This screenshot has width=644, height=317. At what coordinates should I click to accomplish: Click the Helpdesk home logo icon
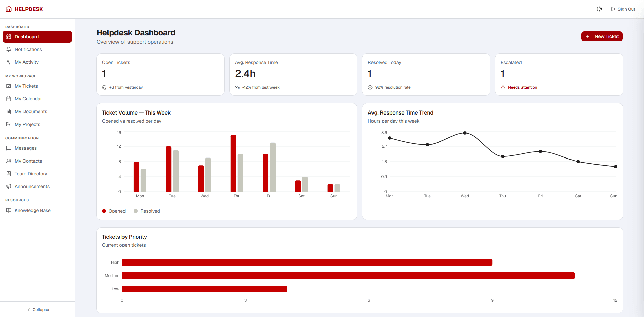click(x=9, y=9)
